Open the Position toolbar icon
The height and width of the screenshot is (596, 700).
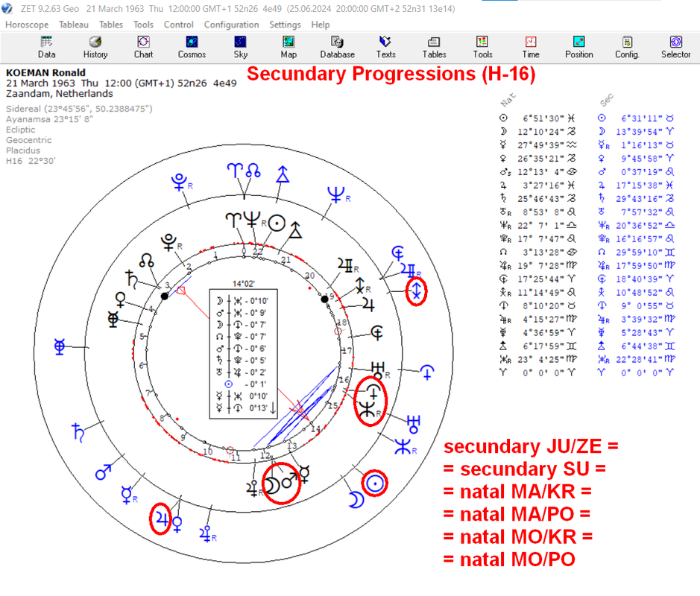[x=579, y=47]
